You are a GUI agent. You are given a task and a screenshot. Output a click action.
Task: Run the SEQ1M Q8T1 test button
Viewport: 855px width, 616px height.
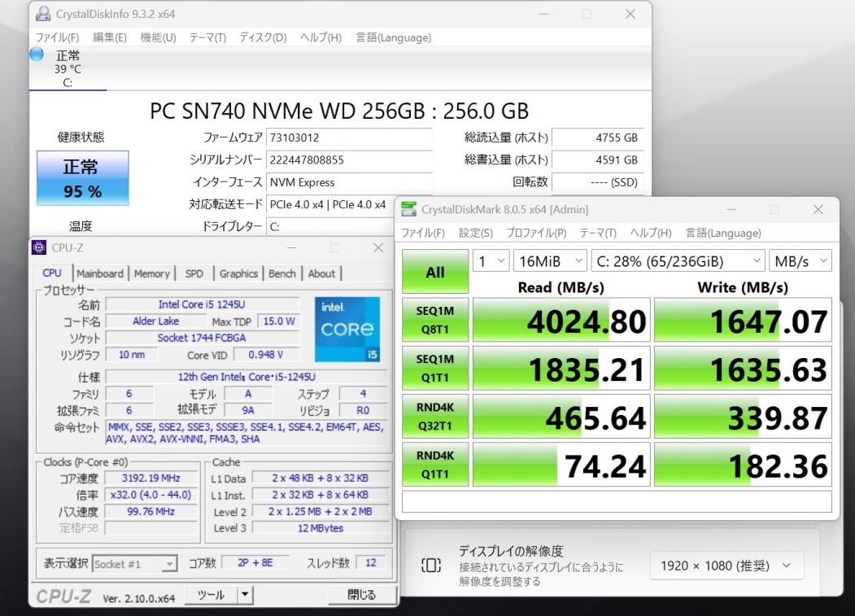[435, 320]
